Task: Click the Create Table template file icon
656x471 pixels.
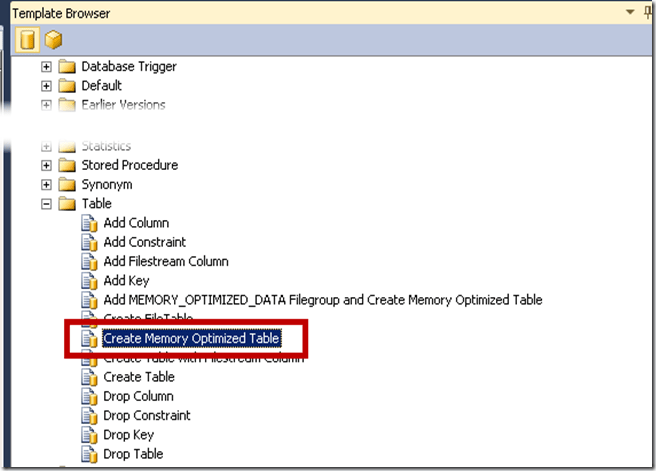Action: tap(90, 377)
